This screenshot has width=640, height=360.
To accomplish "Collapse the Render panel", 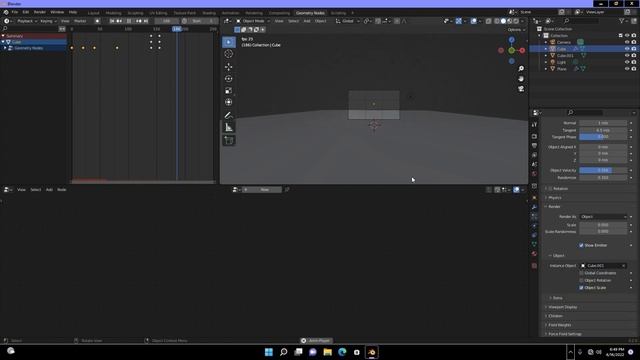I will [x=554, y=207].
